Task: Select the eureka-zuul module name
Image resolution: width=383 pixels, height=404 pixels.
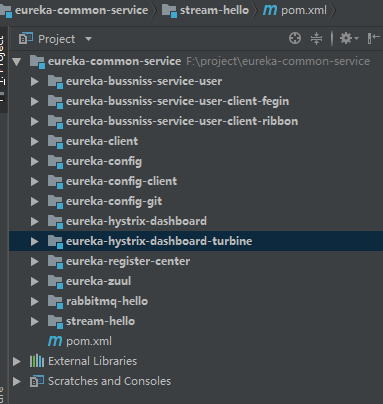Action: tap(98, 281)
